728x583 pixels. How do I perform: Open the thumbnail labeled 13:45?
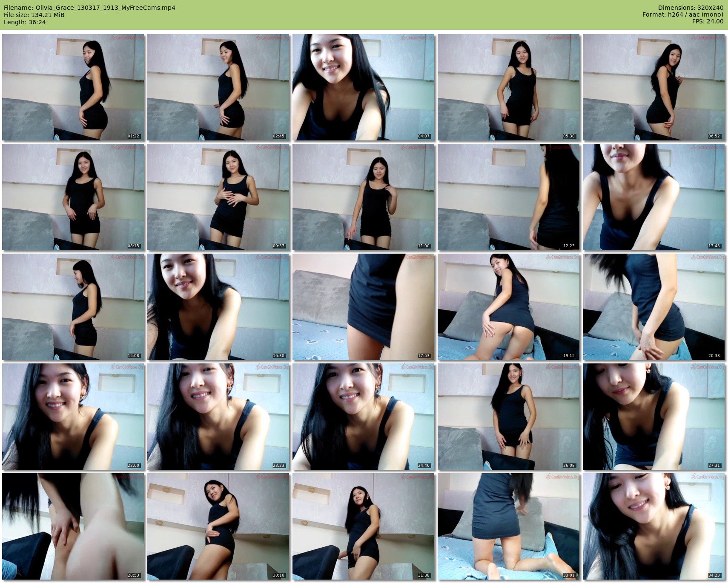tap(654, 197)
